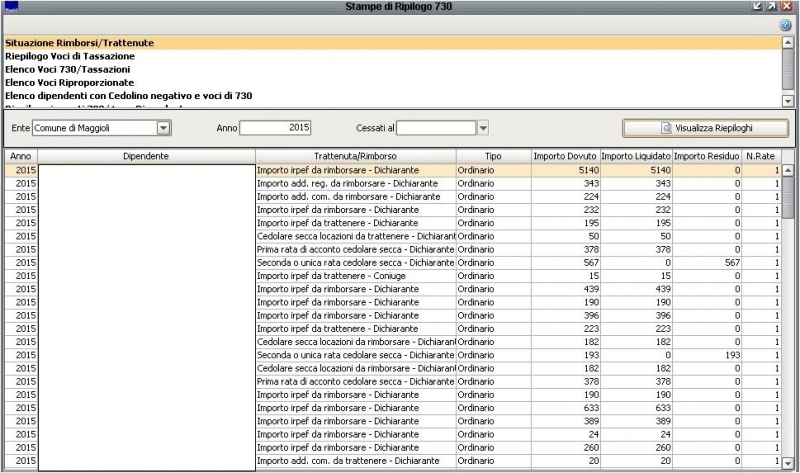Open the blue help question mark icon
800x473 pixels.
(x=785, y=24)
